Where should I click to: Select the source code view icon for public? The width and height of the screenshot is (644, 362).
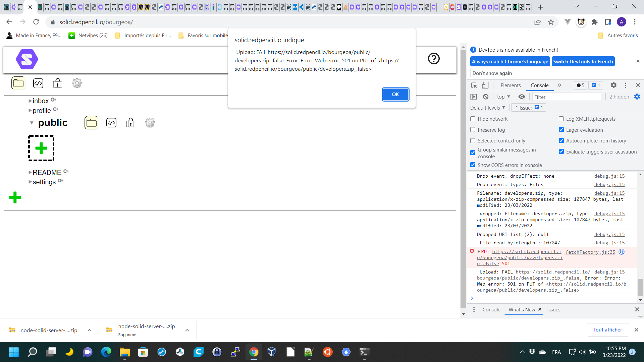[111, 122]
